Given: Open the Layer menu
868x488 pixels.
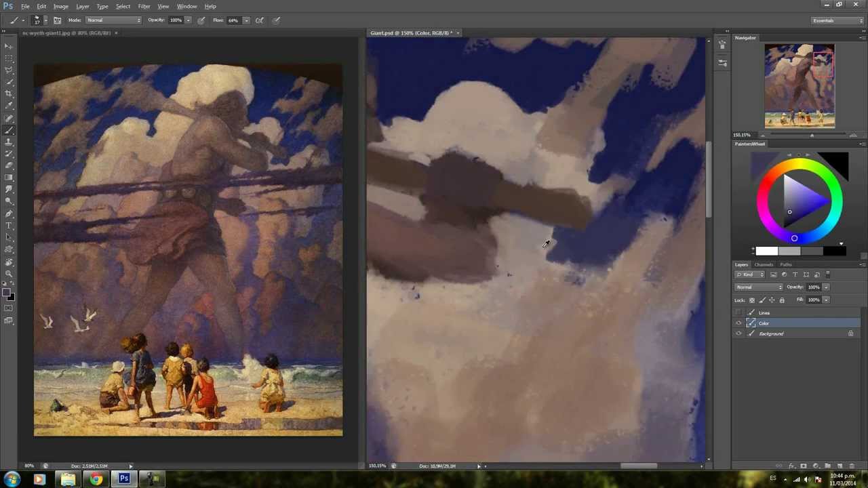Looking at the screenshot, I should 82,6.
